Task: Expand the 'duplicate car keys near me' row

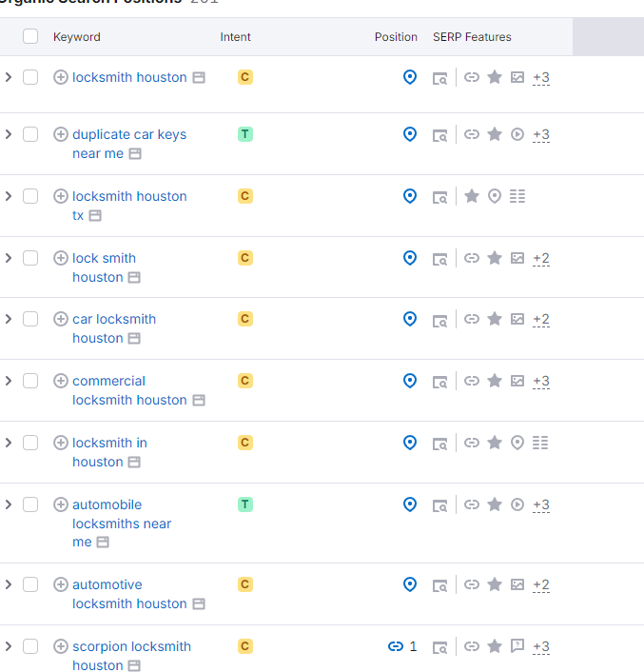Action: point(9,134)
